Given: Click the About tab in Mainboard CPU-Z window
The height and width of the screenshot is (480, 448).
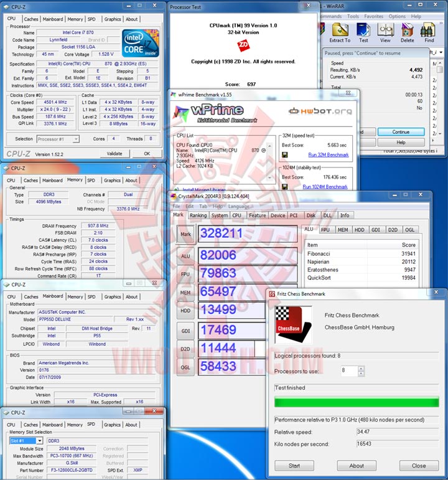Looking at the screenshot, I should [x=131, y=296].
